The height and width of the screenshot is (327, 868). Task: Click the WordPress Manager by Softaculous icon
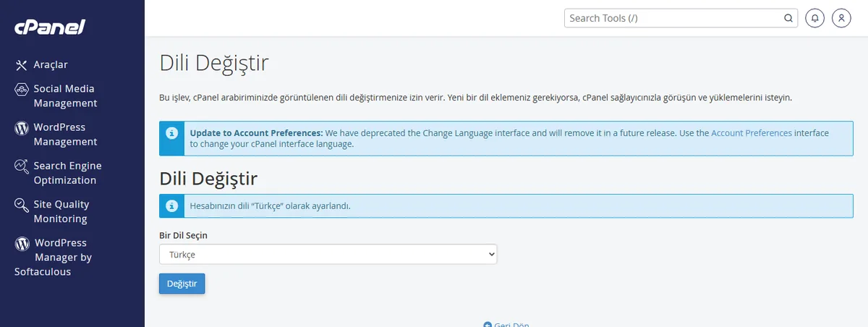click(x=22, y=244)
